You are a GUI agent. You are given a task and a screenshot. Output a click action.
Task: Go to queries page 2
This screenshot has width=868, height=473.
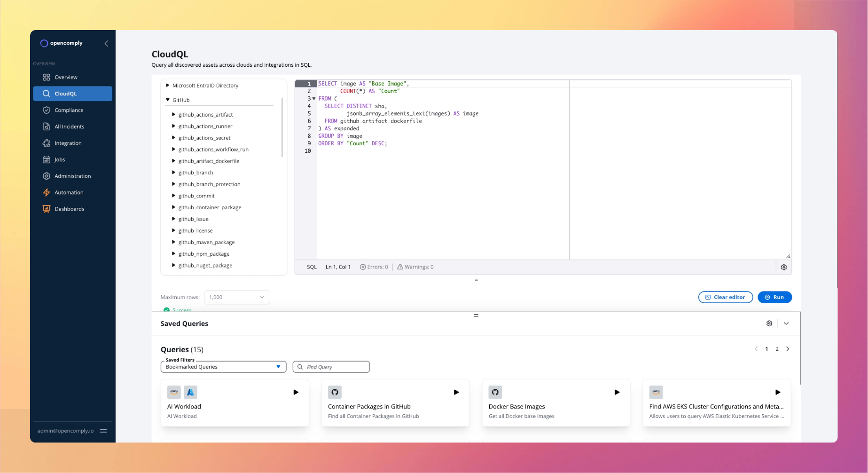coord(777,349)
